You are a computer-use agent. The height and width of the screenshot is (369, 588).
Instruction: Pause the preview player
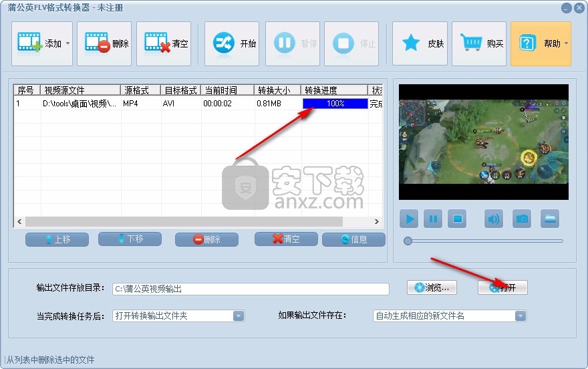433,219
